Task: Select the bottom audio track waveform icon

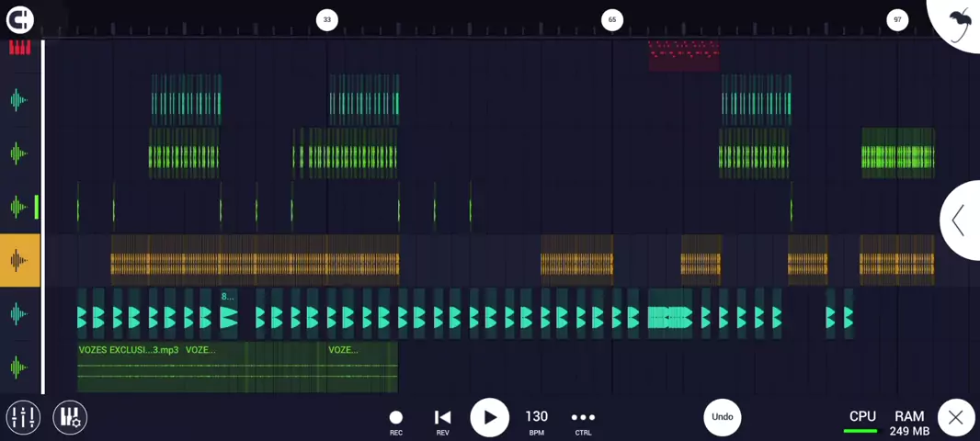Action: pyautogui.click(x=19, y=367)
